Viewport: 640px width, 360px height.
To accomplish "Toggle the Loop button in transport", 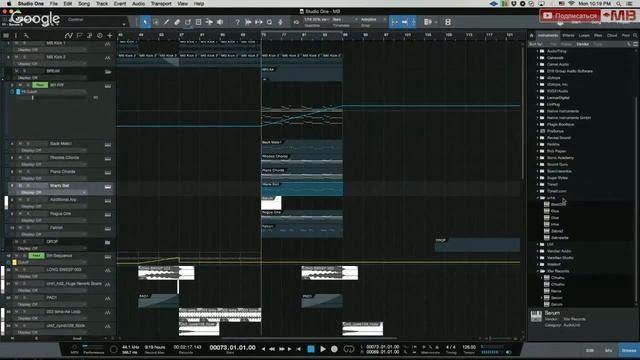I will pyautogui.click(x=349, y=349).
